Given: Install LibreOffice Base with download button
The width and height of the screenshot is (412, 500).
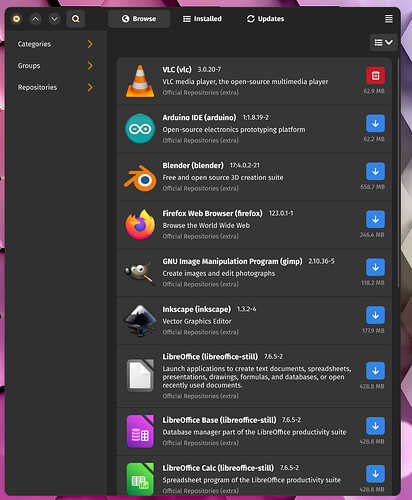Looking at the screenshot, I should pos(375,426).
